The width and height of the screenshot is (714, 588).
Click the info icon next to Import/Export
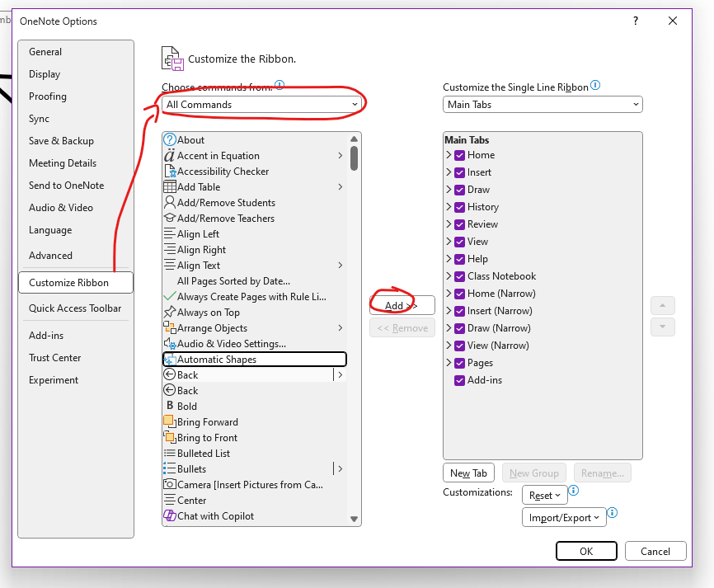(613, 513)
